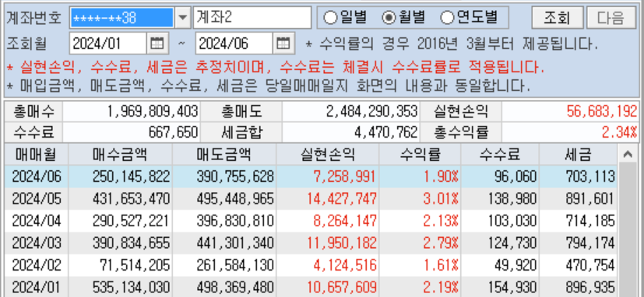This screenshot has width=644, height=297.
Task: Open the end month calendar picker
Action: click(283, 43)
